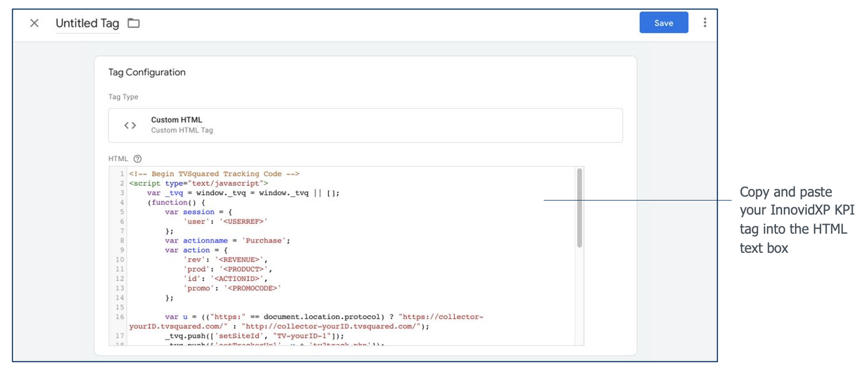Close the Untitled Tag editor with X
Screen dimensions: 868x373
pos(34,23)
